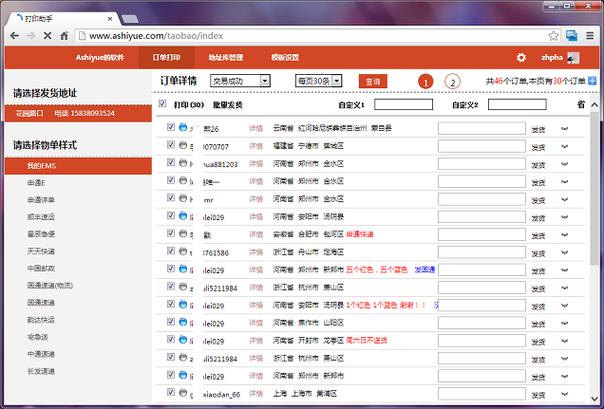Uncheck the 开封市 order checkbox
The height and width of the screenshot is (409, 604).
171,339
